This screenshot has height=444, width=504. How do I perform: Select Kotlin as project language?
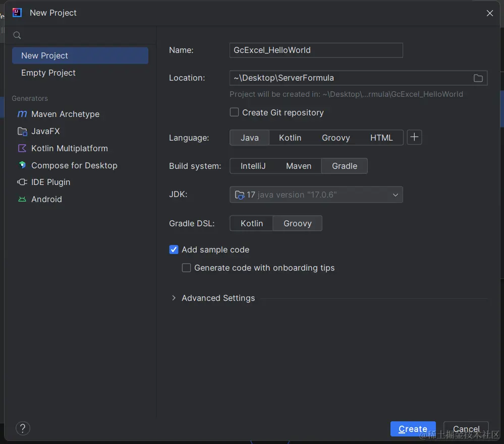290,138
